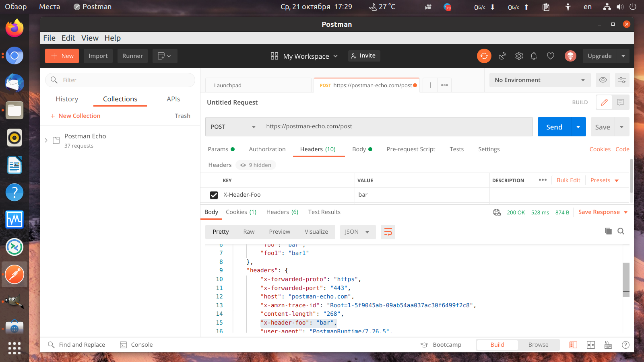This screenshot has width=644, height=362.
Task: Switch to two-pane view icon in footer
Action: pyautogui.click(x=591, y=345)
